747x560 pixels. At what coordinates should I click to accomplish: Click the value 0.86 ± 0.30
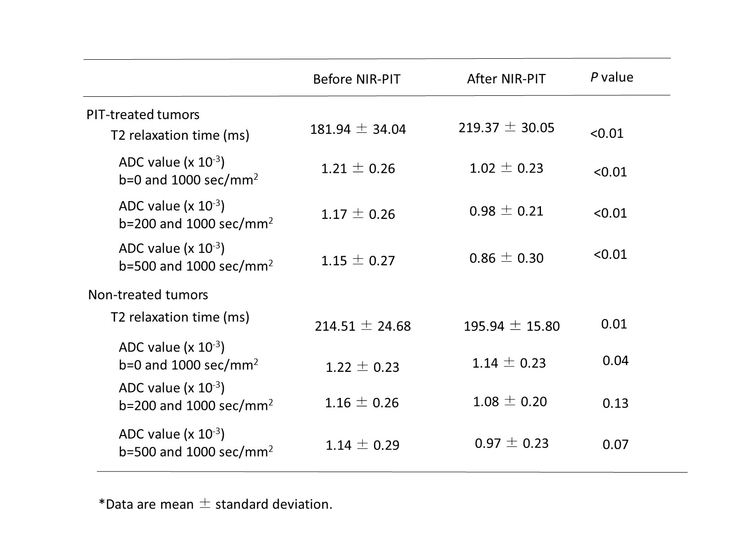click(506, 258)
